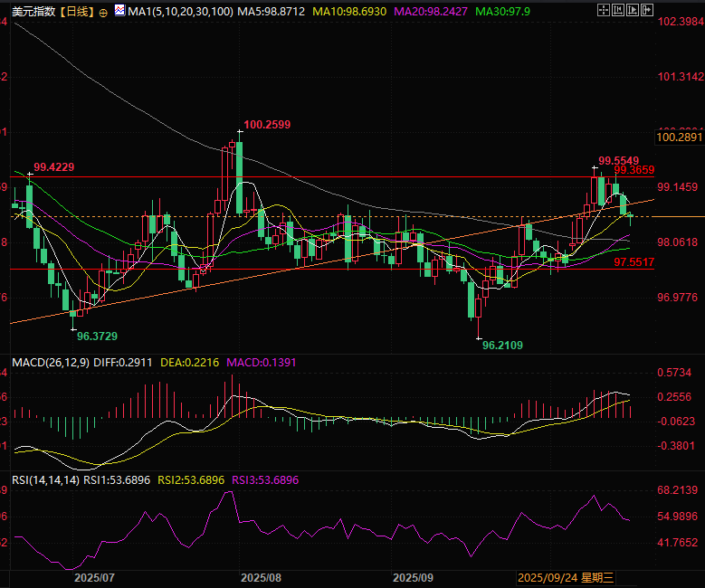This screenshot has height=588, width=705.
Task: Click the 2025/08 label on time axis
Action: 262,576
